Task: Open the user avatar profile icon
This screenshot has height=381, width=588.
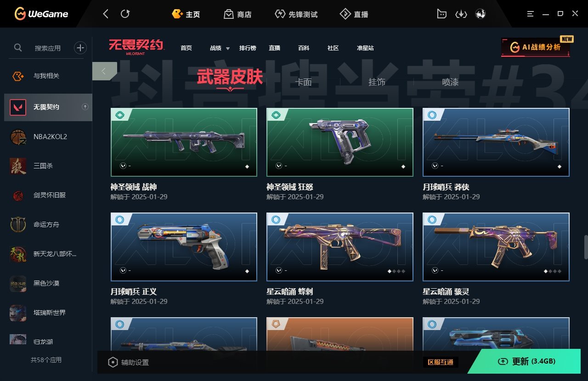Action: pyautogui.click(x=481, y=14)
